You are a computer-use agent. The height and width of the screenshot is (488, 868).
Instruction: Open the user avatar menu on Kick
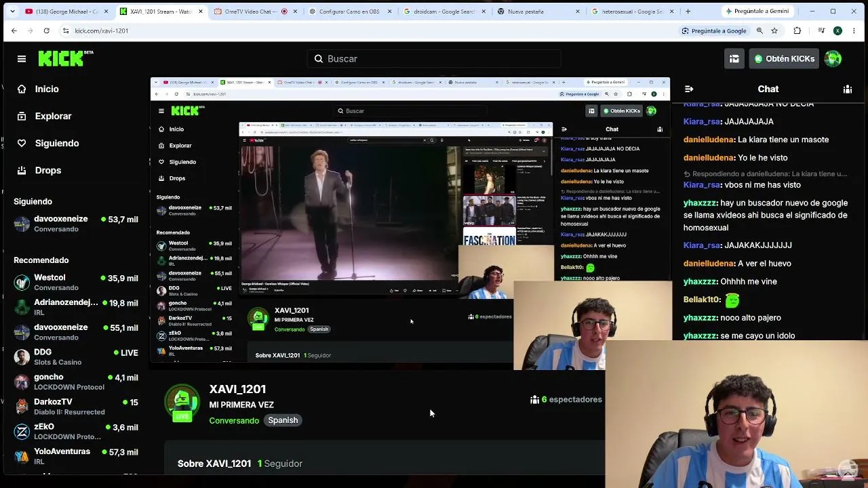click(x=833, y=59)
